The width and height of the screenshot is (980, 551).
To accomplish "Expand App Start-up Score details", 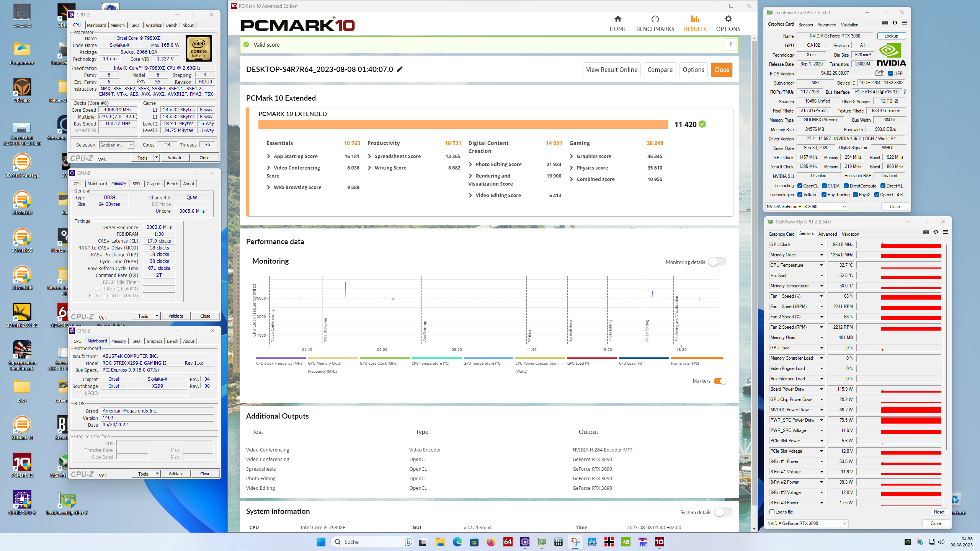I will click(269, 156).
